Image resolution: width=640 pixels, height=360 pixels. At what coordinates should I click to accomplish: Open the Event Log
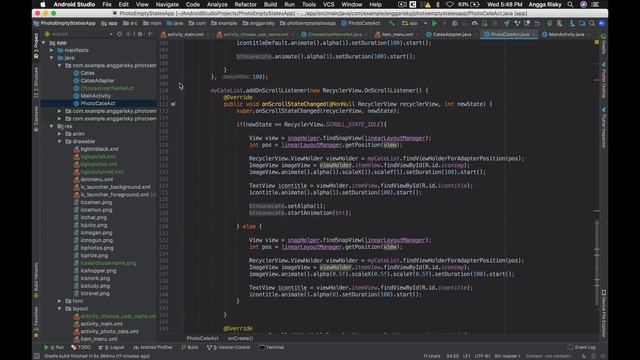[582, 347]
